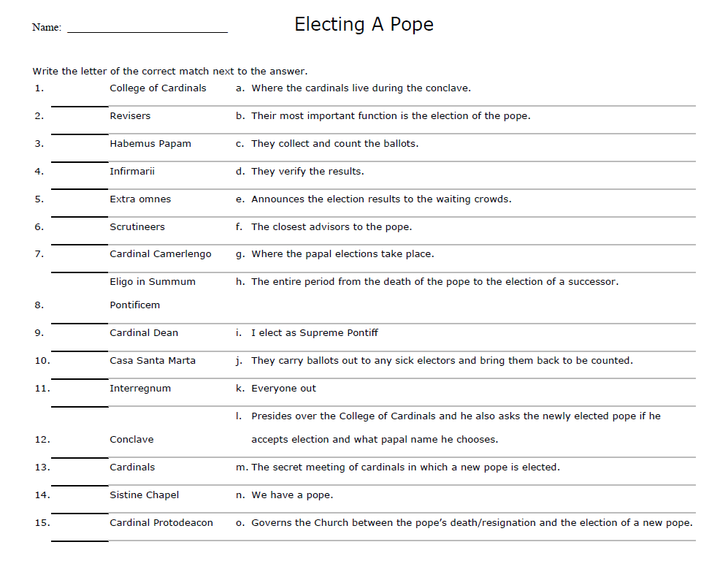The image size is (728, 561).
Task: Click the Name blank line
Action: click(x=147, y=29)
